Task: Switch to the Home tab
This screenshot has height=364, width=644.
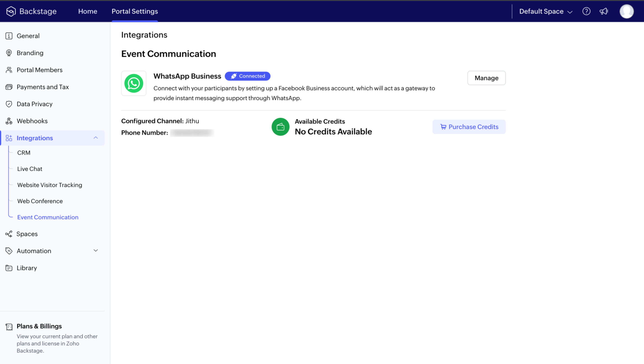Action: [88, 11]
